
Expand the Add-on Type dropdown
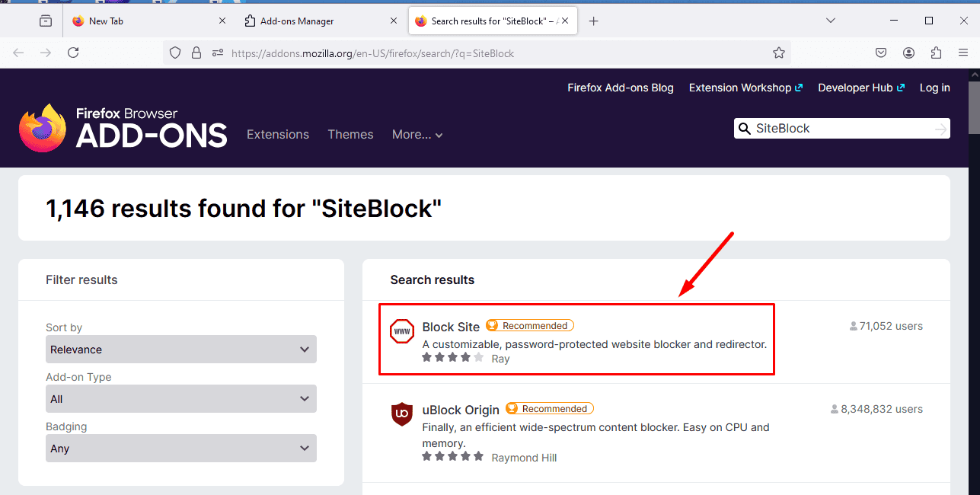(x=181, y=399)
